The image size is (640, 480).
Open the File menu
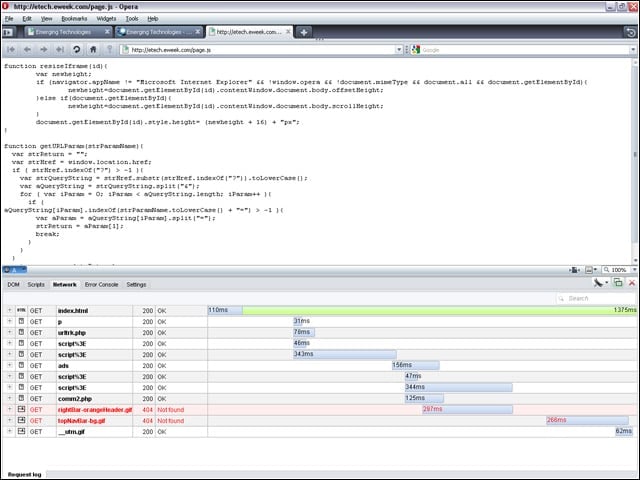click(x=9, y=19)
